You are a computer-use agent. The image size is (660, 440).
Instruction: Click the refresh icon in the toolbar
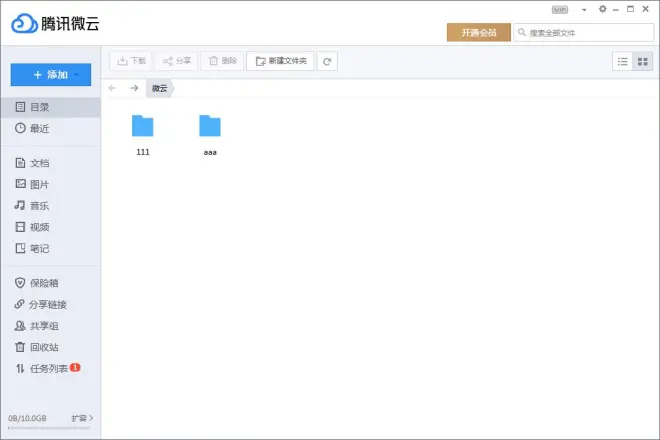coord(327,61)
